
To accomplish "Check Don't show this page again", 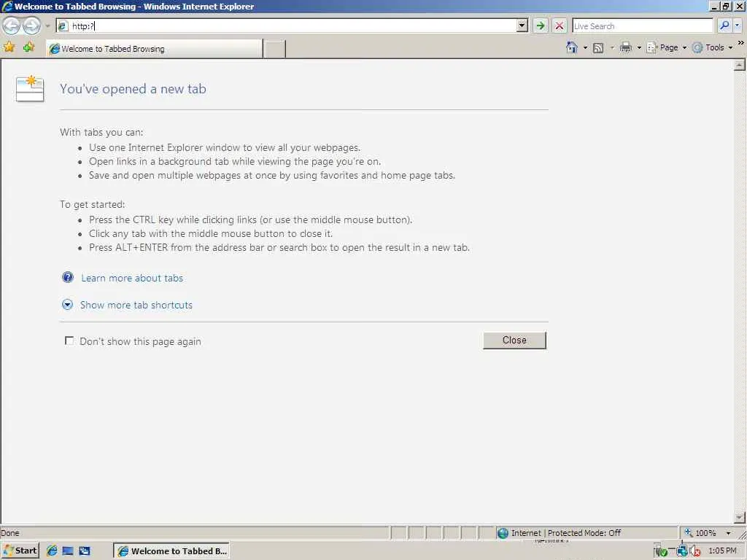I will coord(69,341).
